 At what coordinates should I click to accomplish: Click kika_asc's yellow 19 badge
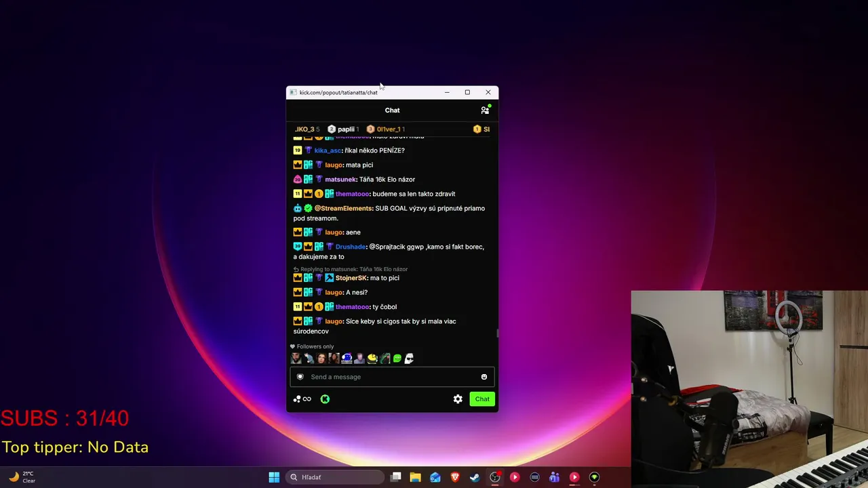[297, 150]
